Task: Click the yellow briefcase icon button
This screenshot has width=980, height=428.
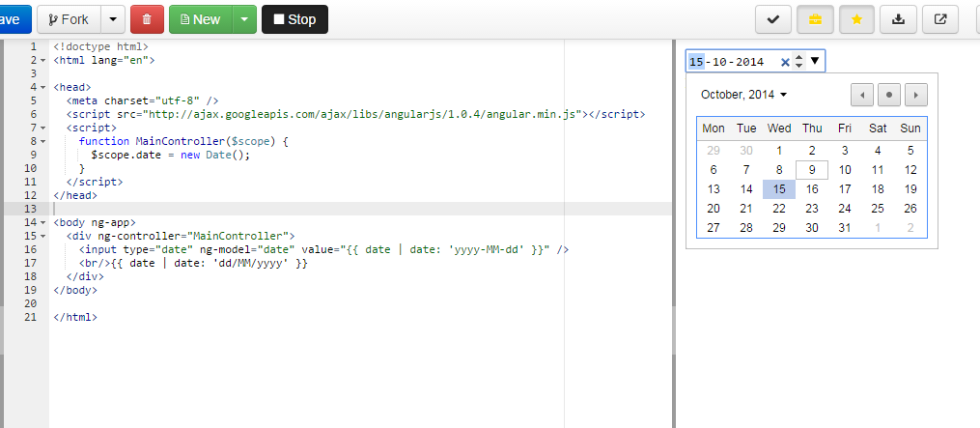Action: tap(815, 19)
